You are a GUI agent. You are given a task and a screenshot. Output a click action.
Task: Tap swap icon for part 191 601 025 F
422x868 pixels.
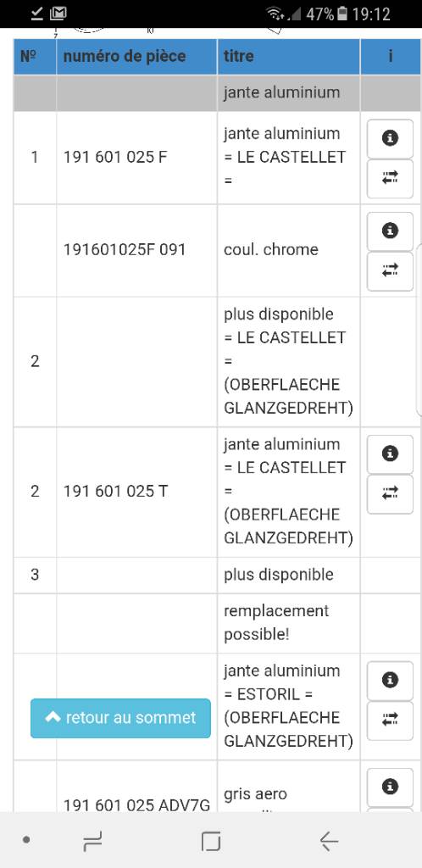(x=390, y=178)
